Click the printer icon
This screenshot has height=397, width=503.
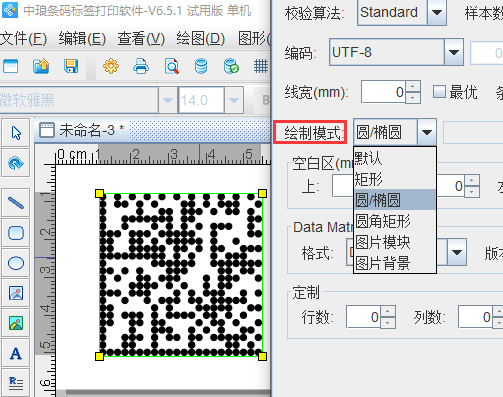pos(141,66)
